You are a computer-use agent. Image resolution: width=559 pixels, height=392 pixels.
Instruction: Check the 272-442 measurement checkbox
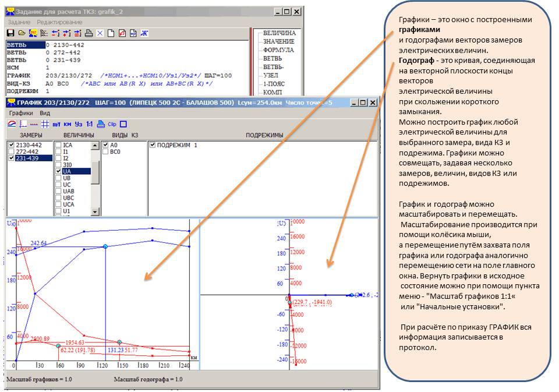coord(11,151)
